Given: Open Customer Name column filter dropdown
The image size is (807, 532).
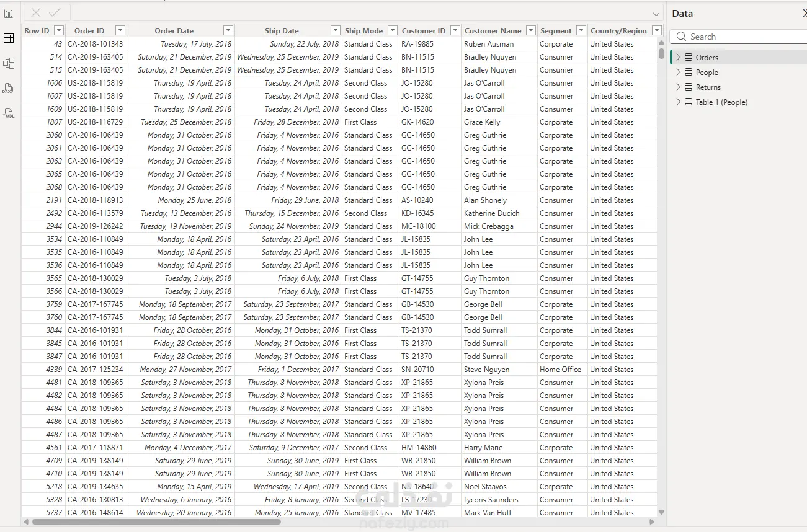Looking at the screenshot, I should click(531, 30).
